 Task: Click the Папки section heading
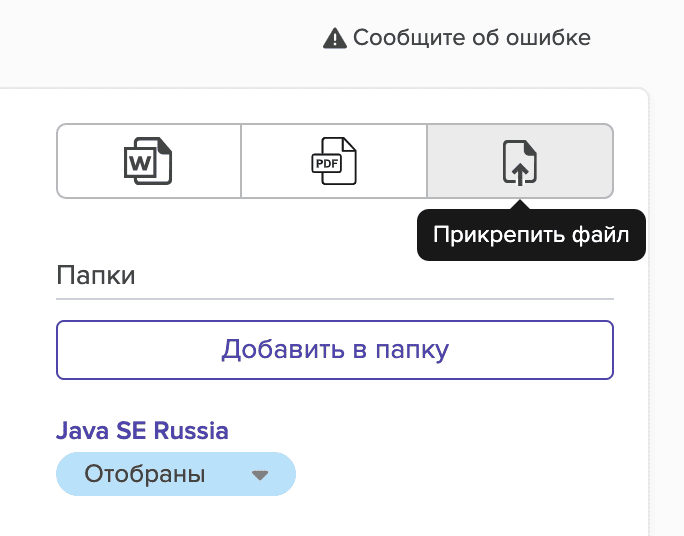pyautogui.click(x=96, y=275)
